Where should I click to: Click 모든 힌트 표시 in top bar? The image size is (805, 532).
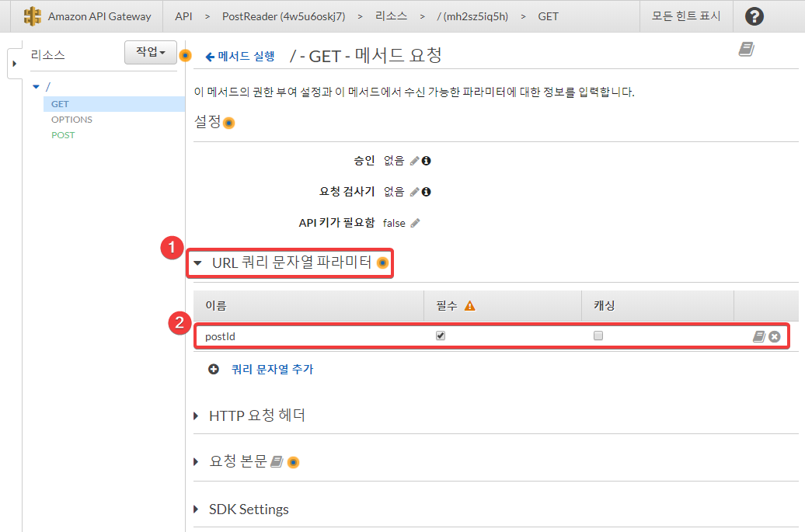[686, 16]
